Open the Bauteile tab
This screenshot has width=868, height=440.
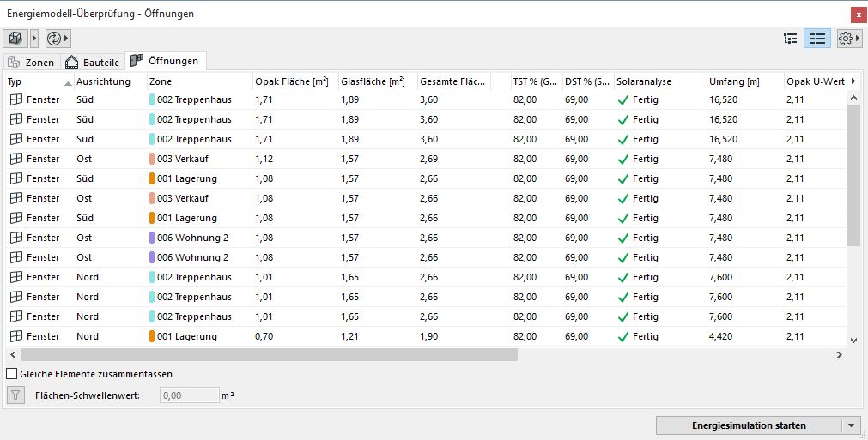tap(93, 62)
